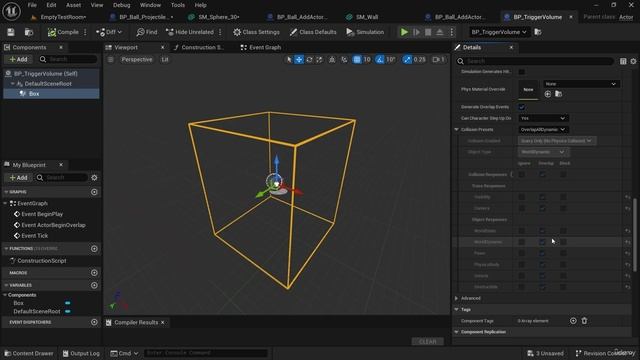The image size is (640, 360).
Task: Open Class Defaults
Action: pyautogui.click(x=313, y=32)
